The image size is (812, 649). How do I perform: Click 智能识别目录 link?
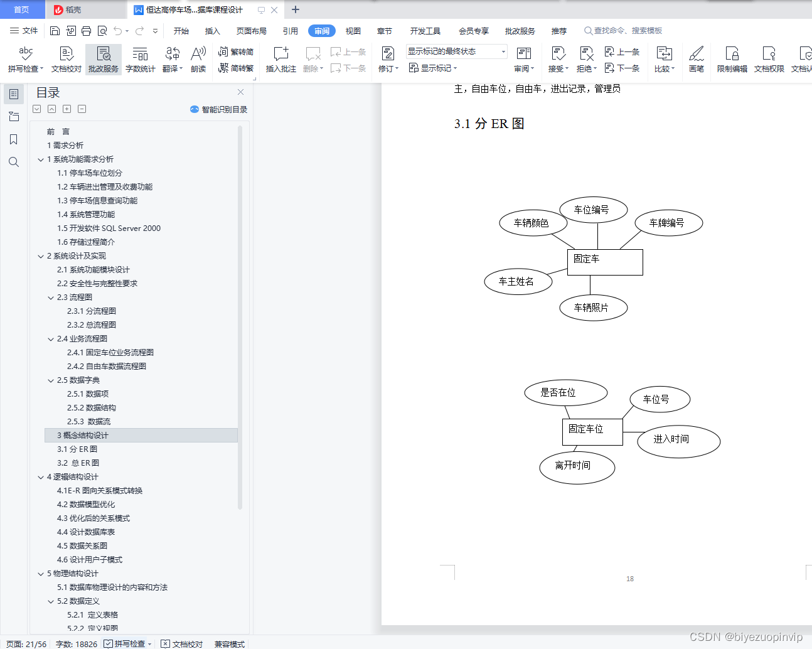tap(218, 109)
